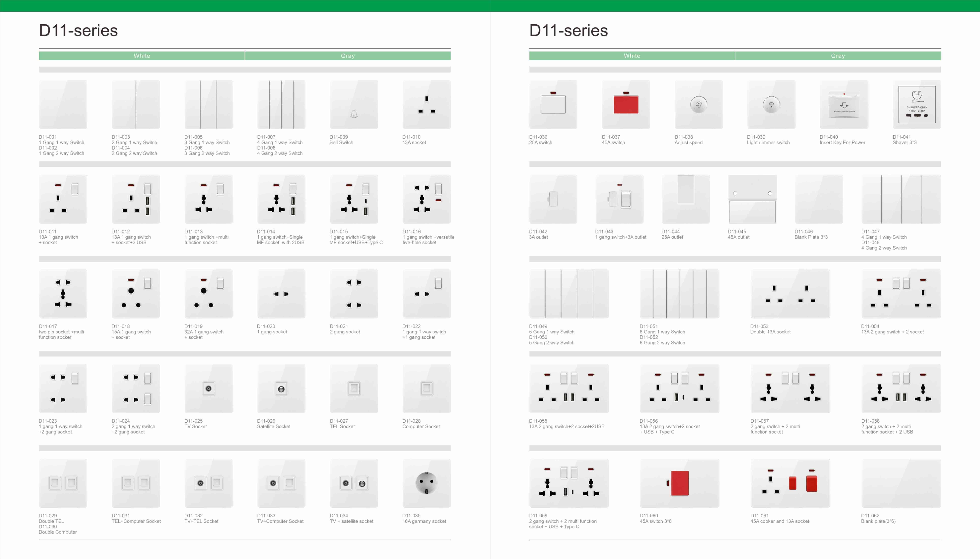Click the 'Light dimmer switch' caption
Viewport: 980px width, 559px height.
pos(768,142)
